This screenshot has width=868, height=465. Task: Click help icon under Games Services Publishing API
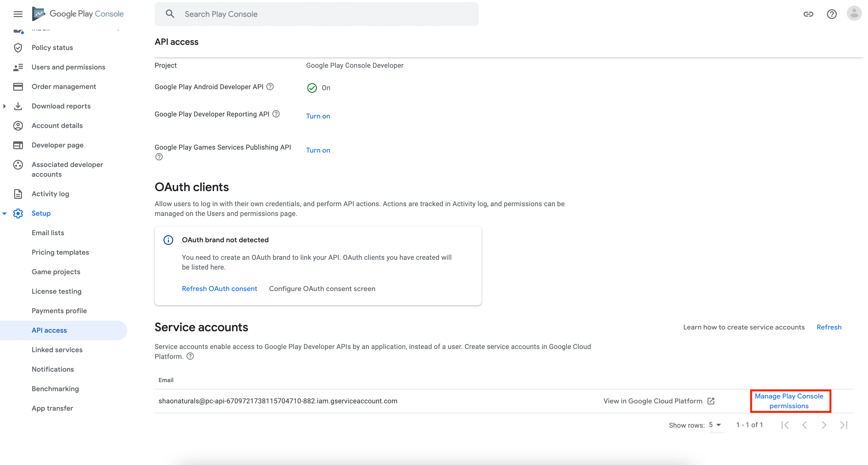(159, 156)
